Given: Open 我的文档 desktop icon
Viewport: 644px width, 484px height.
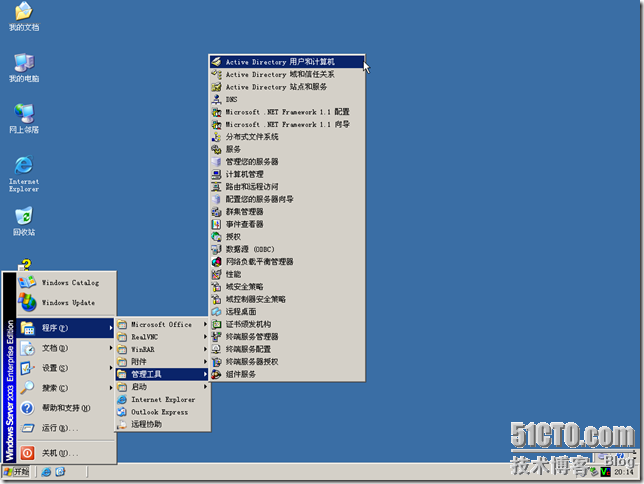Looking at the screenshot, I should pos(24,16).
